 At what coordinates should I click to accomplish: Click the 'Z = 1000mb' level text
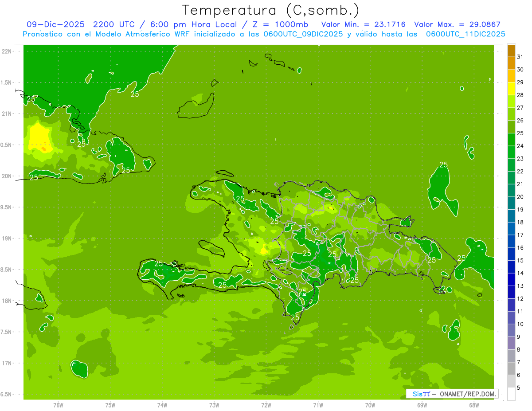280,24
